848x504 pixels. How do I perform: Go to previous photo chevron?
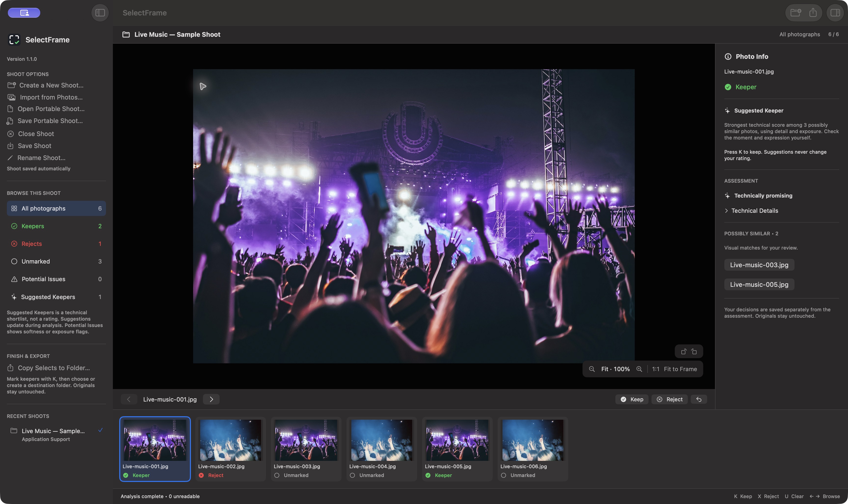point(129,399)
